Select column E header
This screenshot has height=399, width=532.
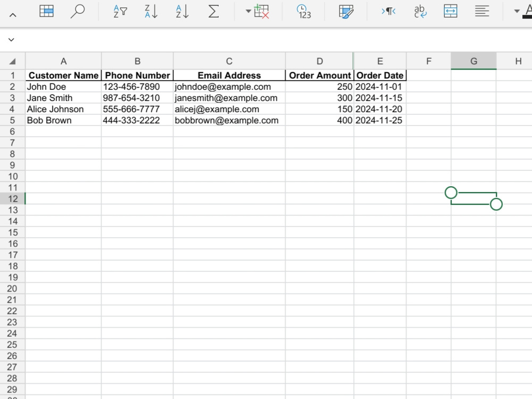(x=380, y=61)
